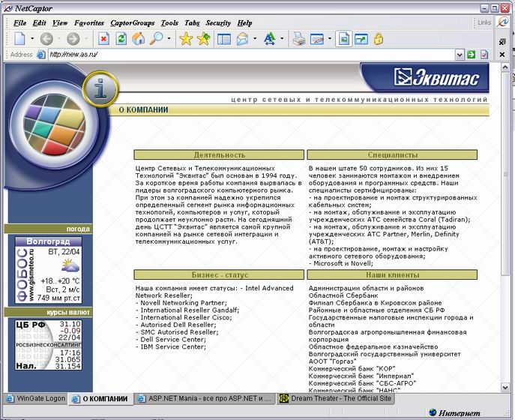Open the Tabs menu
Image resolution: width=515 pixels, height=420 pixels.
[x=192, y=23]
